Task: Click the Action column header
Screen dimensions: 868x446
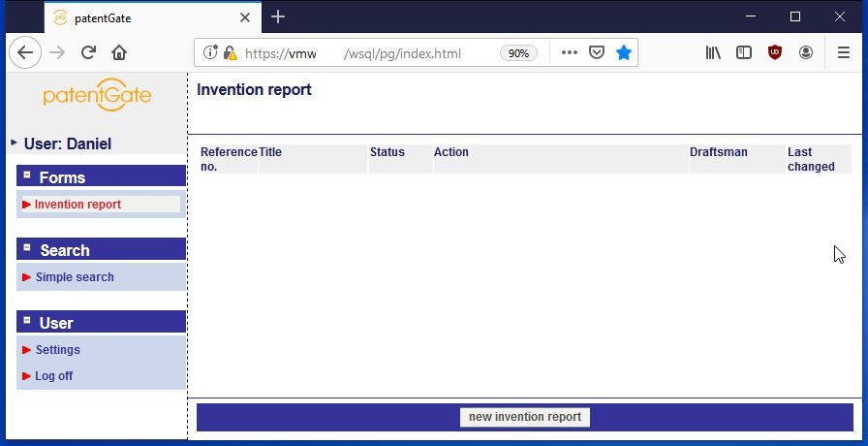Action: click(561, 159)
